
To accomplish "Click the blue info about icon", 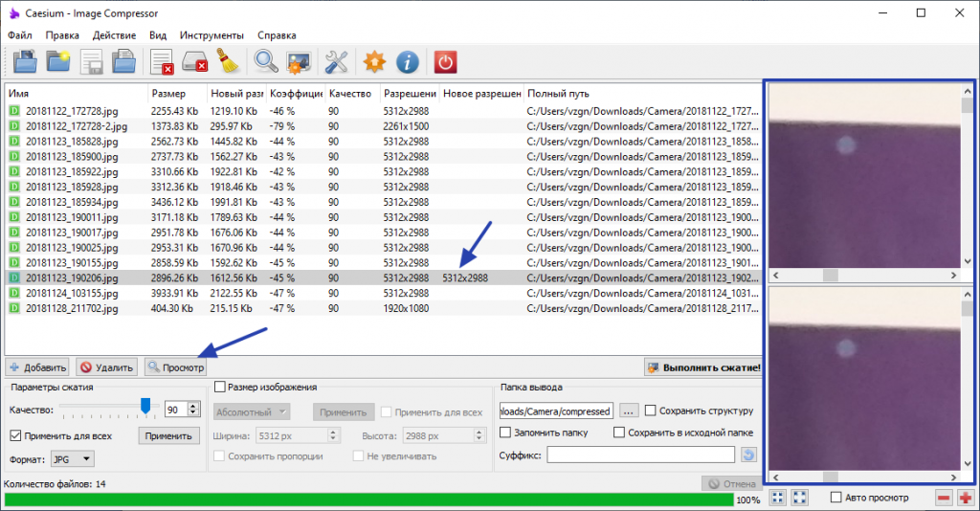I will (408, 62).
